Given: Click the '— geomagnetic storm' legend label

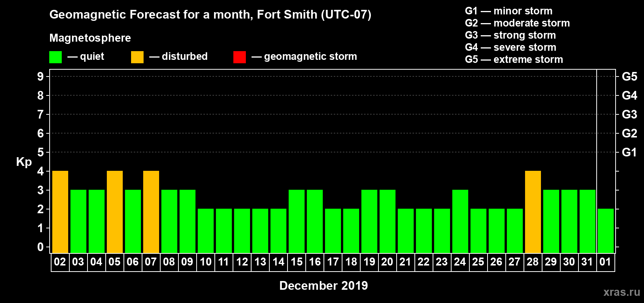Looking at the screenshot, I should tap(304, 56).
